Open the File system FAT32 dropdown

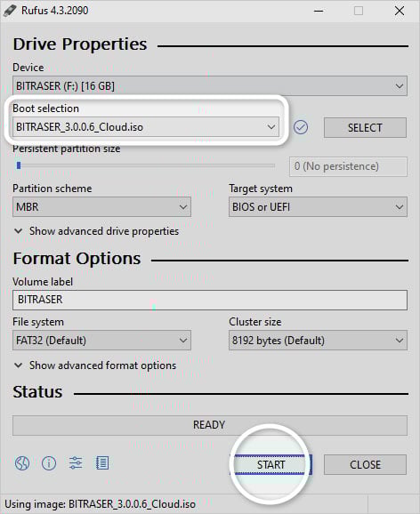pyautogui.click(x=101, y=341)
